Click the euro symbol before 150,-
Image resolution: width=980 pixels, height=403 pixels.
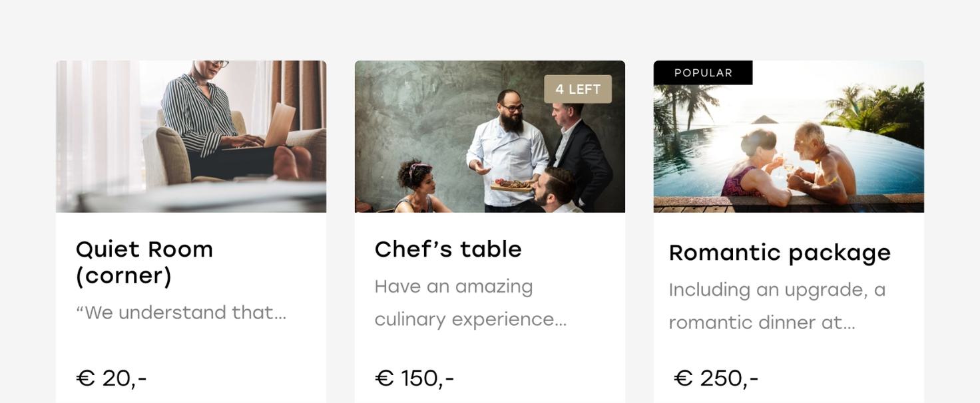(x=384, y=378)
